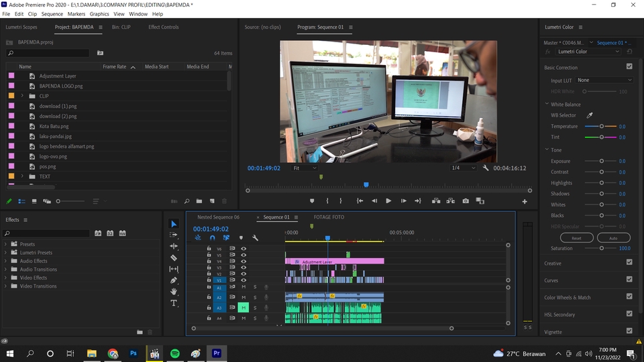Image resolution: width=644 pixels, height=362 pixels.
Task: Toggle Basic Correction checkbox
Action: (x=629, y=66)
